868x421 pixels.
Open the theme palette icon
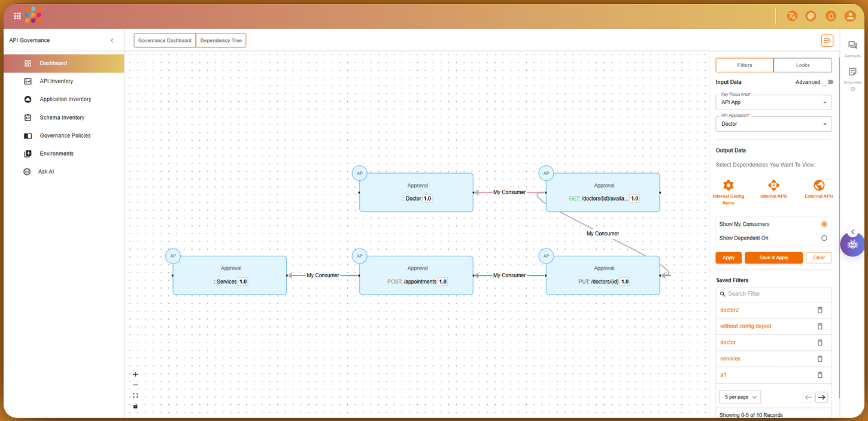point(811,16)
